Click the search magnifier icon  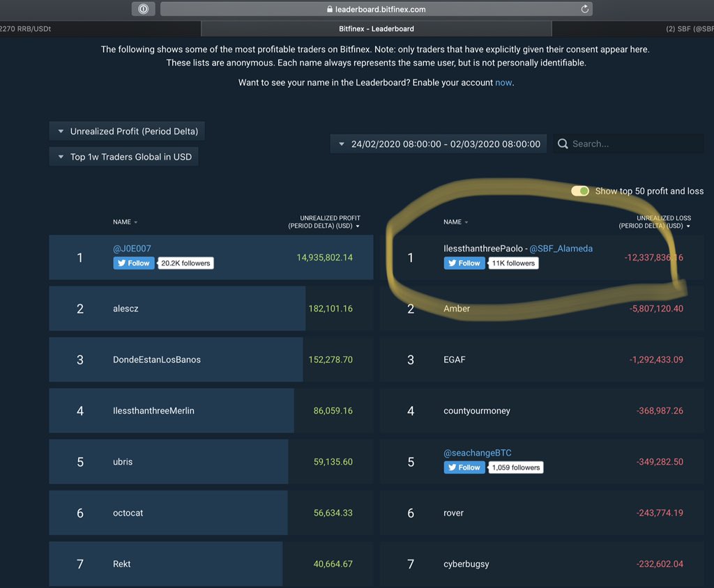563,144
